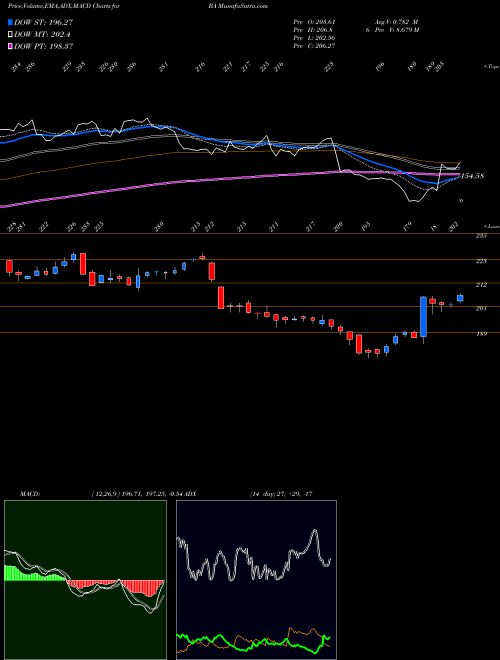Click the 223 price axis label

click(481, 261)
